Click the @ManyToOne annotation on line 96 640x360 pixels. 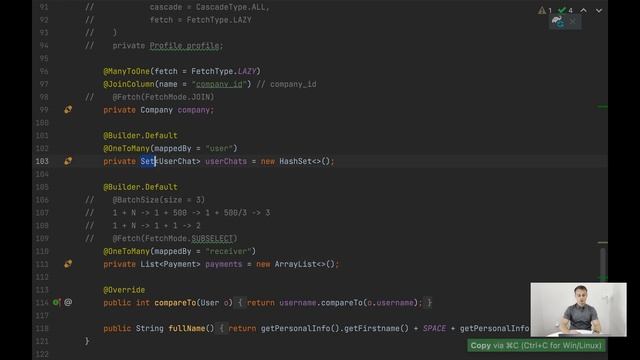pos(127,71)
